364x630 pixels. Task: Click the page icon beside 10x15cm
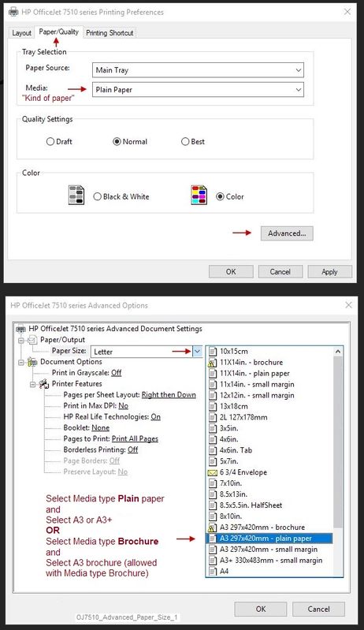click(x=213, y=352)
